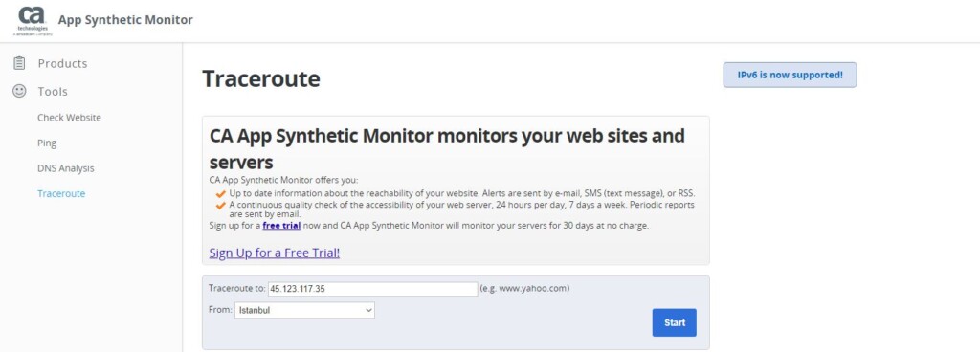The height and width of the screenshot is (352, 980).
Task: Go to the Check Website tool
Action: point(69,118)
